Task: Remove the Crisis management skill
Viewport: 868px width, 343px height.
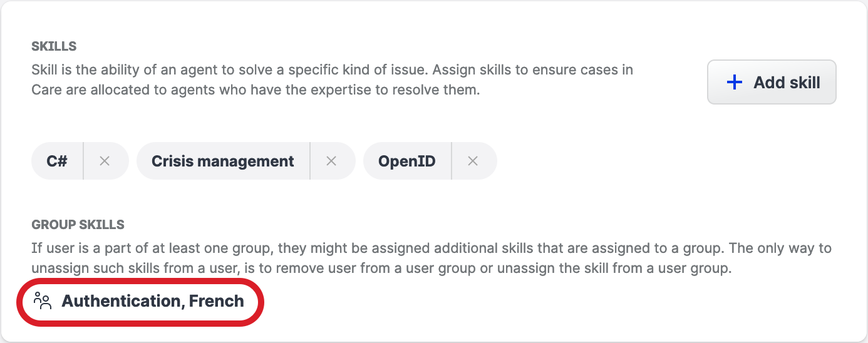Action: [x=331, y=161]
